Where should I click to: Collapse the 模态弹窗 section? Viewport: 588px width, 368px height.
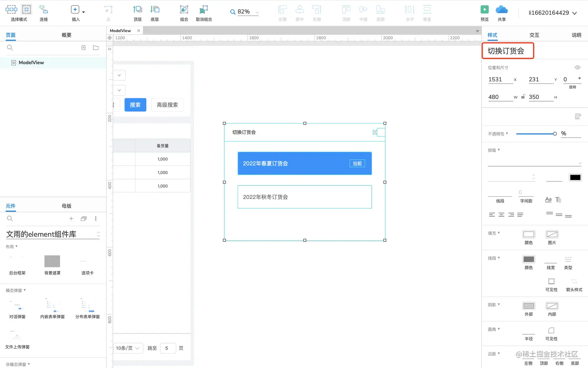[x=16, y=290]
